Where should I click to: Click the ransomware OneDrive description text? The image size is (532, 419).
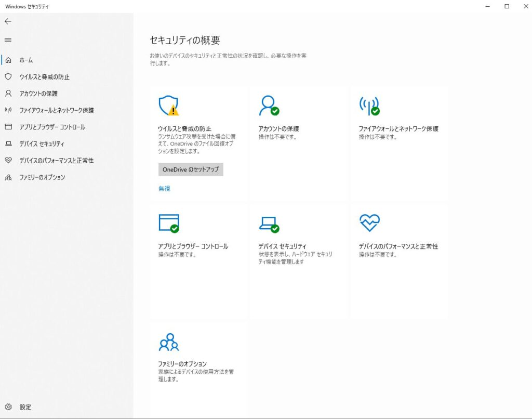click(197, 143)
